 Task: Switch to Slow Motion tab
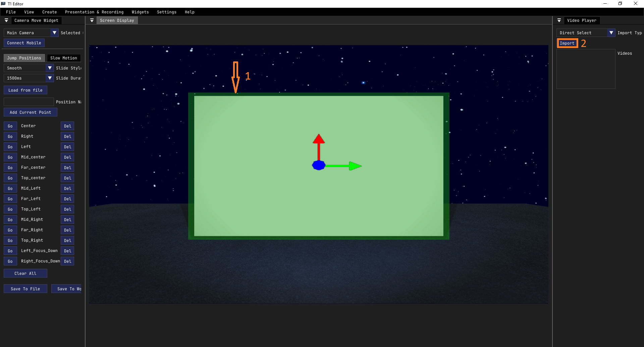[64, 58]
